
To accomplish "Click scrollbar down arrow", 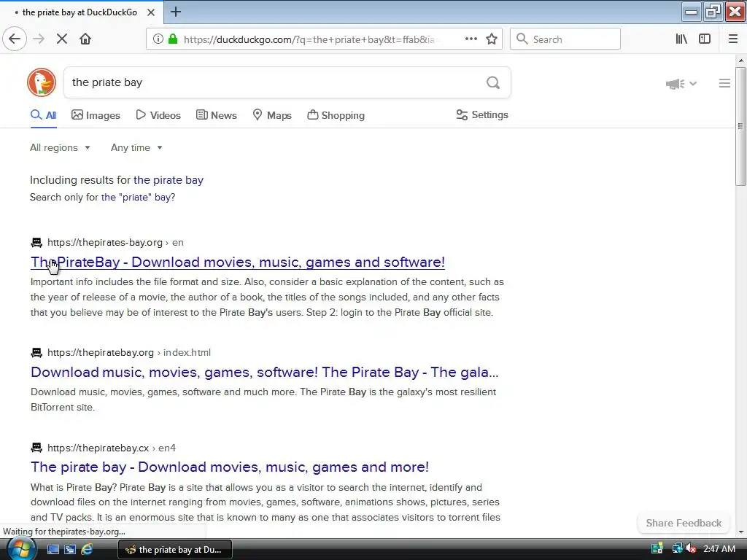I will (x=740, y=532).
